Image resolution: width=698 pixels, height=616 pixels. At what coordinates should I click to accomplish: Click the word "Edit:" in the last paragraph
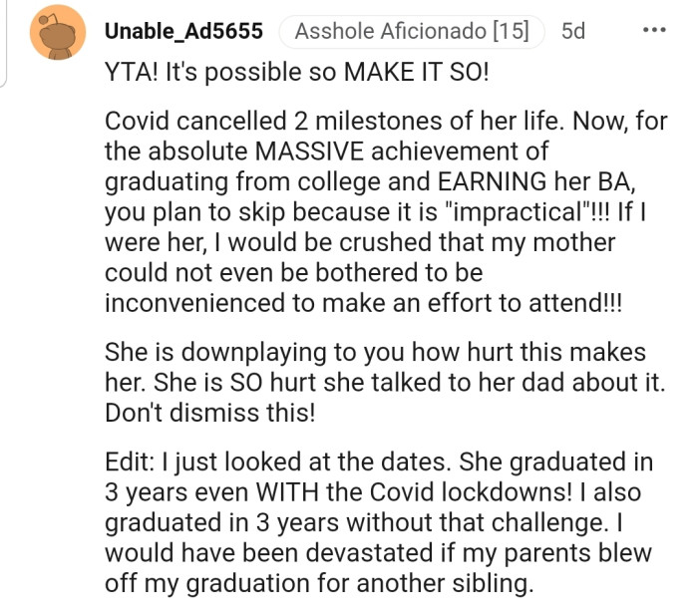pos(130,462)
